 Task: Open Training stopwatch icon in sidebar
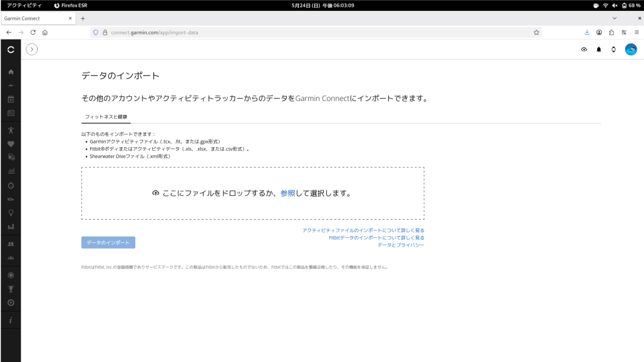(11, 186)
